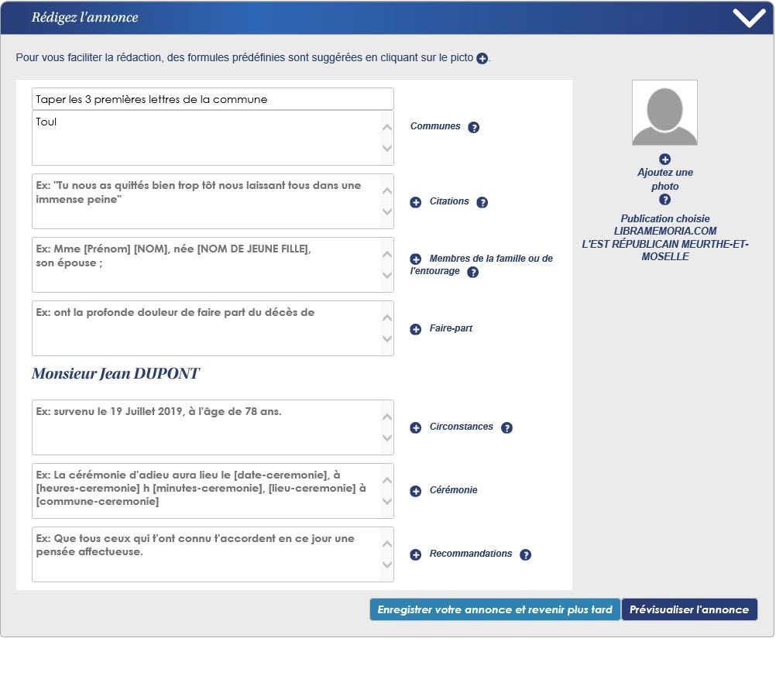Open help icon beside Circonstances
776x700 pixels.
click(506, 428)
